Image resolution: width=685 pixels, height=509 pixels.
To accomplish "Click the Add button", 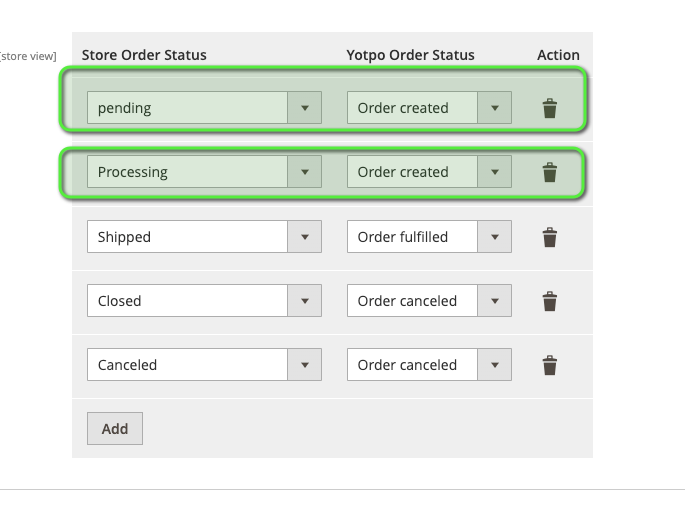I will [115, 428].
